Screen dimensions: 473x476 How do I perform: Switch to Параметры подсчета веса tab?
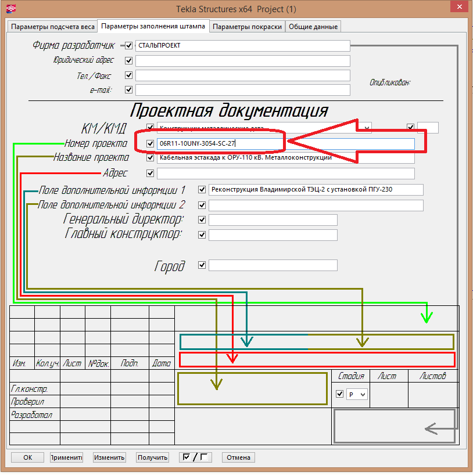(x=52, y=27)
